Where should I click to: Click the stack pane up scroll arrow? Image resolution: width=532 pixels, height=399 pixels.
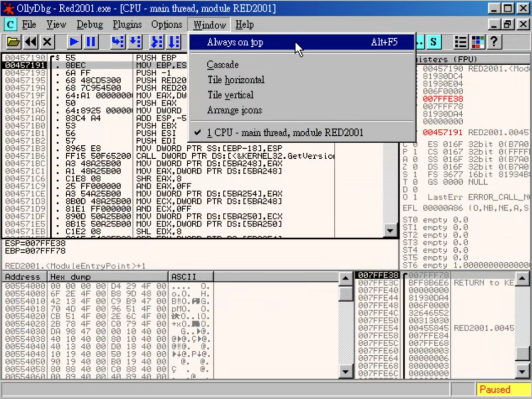coord(522,279)
